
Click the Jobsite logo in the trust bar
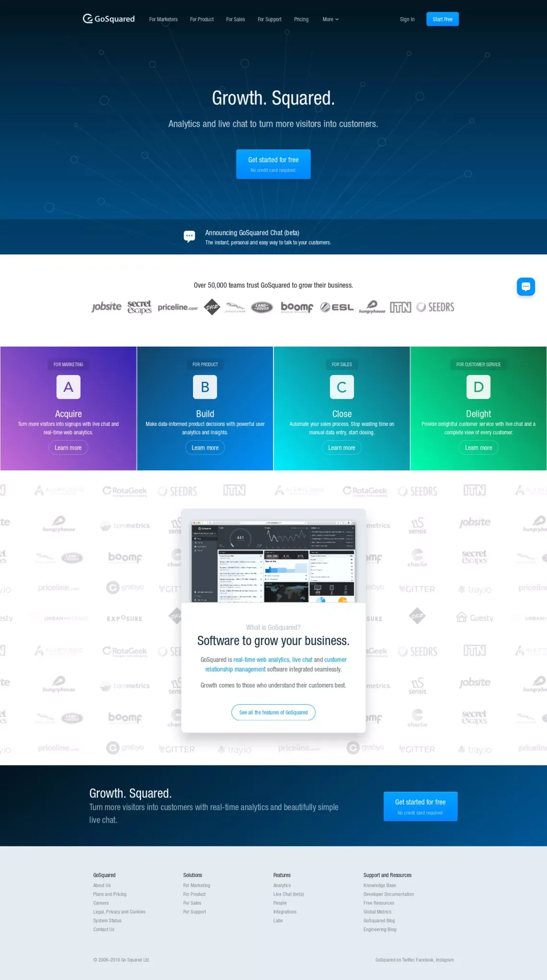pyautogui.click(x=107, y=307)
